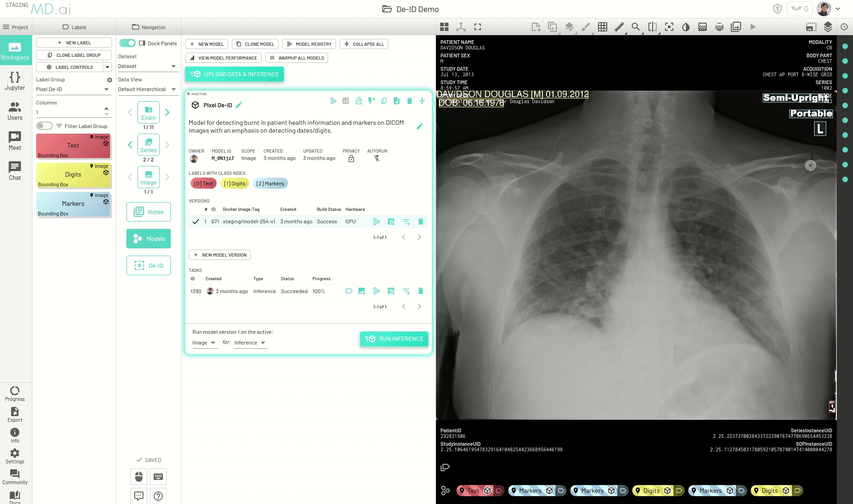The width and height of the screenshot is (853, 504).
Task: Open the Jupyter sidebar panel
Action: (x=15, y=81)
